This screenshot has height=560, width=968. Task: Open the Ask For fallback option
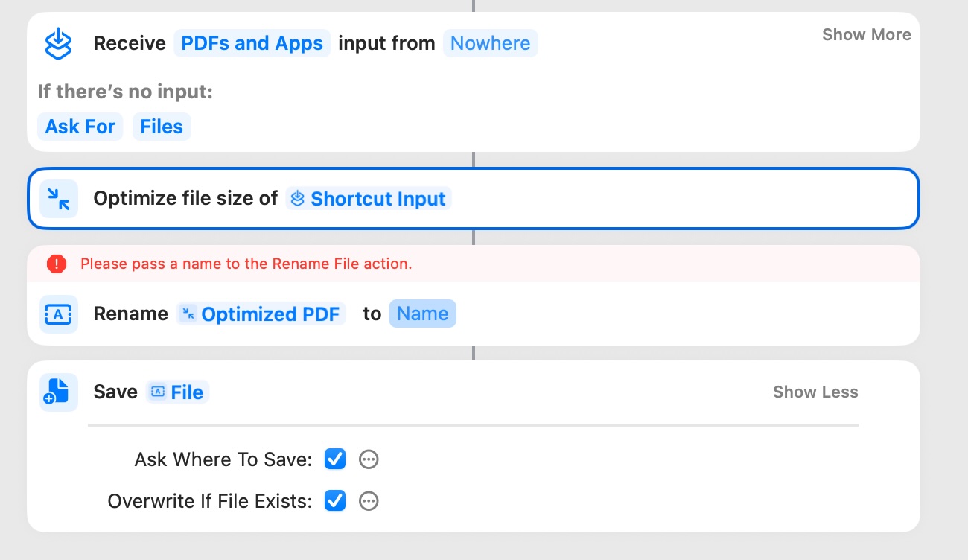pos(80,127)
